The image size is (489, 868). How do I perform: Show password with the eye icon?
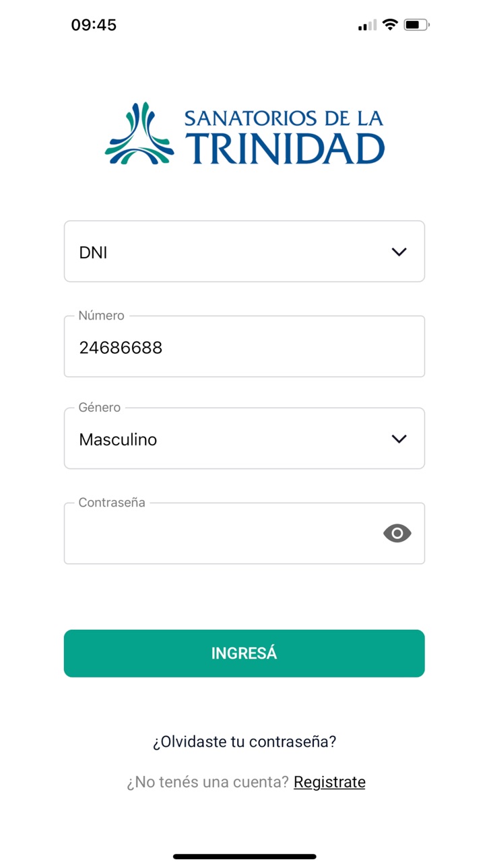397,533
